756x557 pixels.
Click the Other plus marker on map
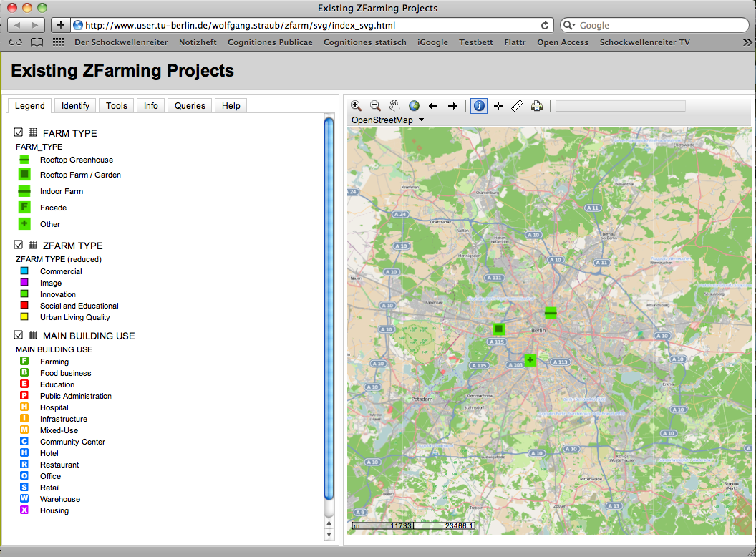pos(530,360)
